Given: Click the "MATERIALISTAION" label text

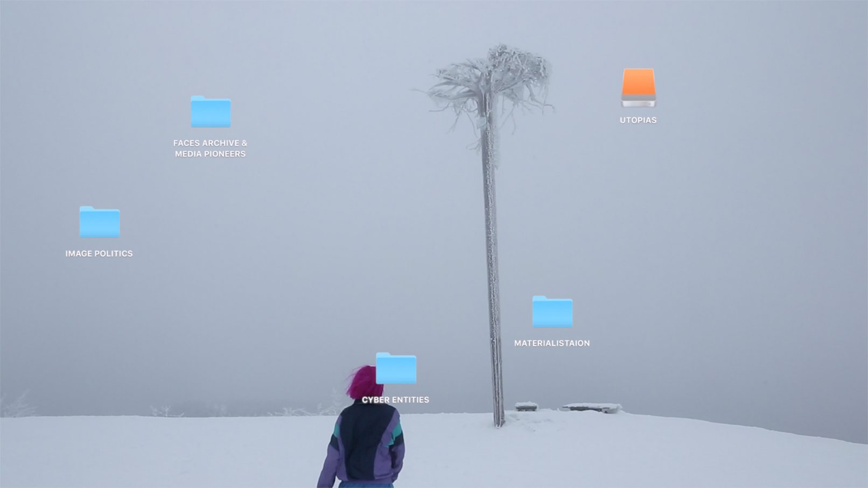Looking at the screenshot, I should point(552,343).
